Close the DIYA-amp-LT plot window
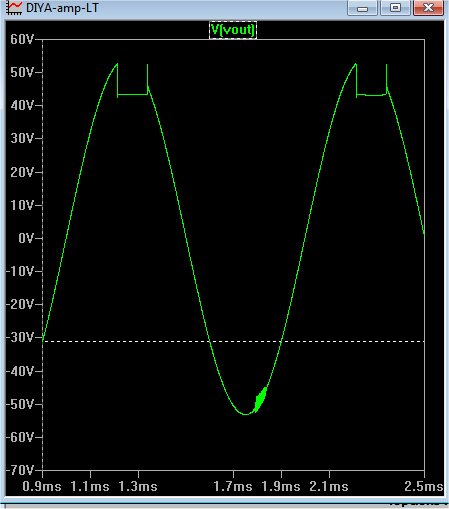The width and height of the screenshot is (449, 509). tap(428, 8)
